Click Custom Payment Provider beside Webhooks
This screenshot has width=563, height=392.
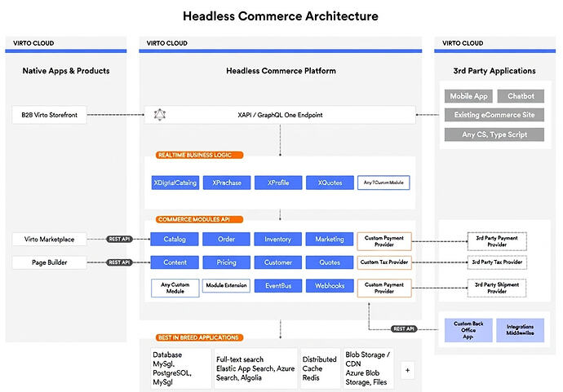point(384,288)
